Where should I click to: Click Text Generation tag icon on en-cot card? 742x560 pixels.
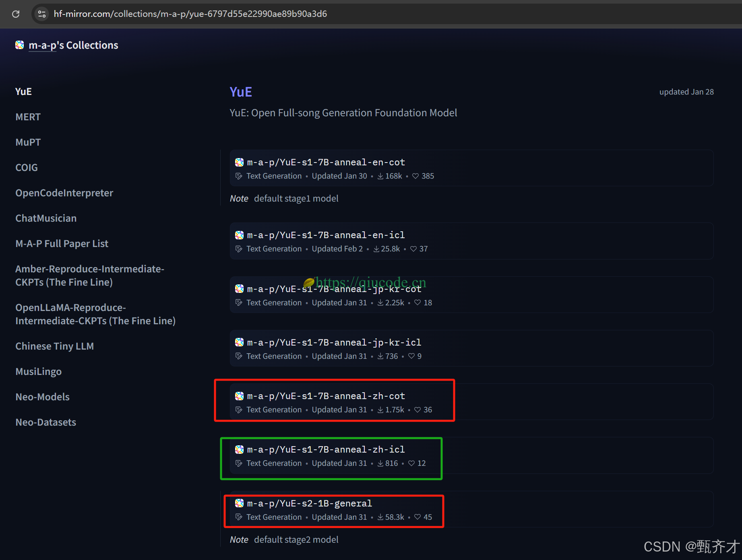pyautogui.click(x=239, y=176)
